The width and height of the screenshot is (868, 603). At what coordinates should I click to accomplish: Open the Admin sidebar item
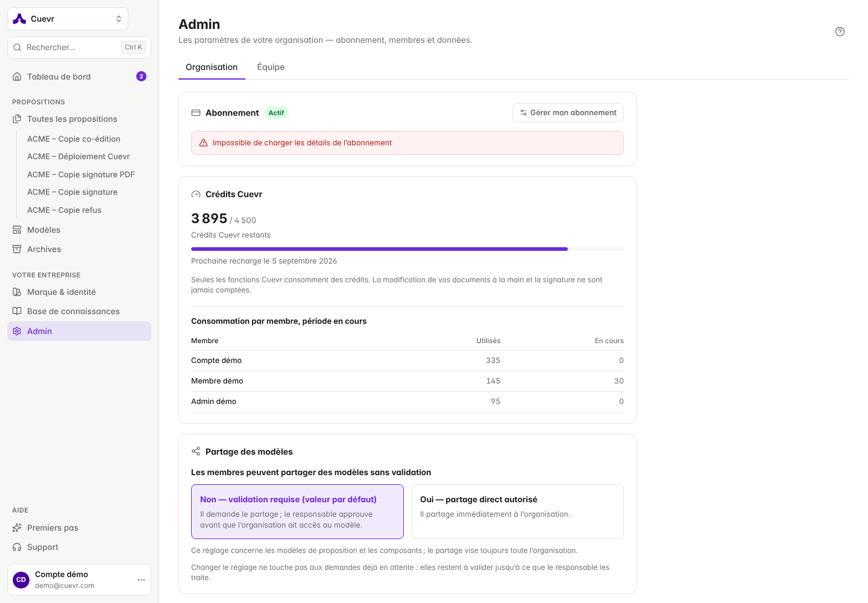point(79,331)
